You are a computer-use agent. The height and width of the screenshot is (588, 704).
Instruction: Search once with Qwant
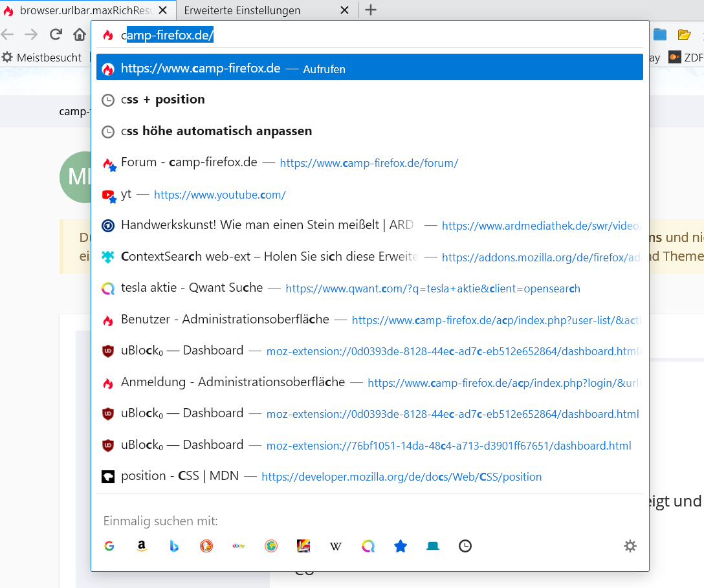tap(368, 547)
